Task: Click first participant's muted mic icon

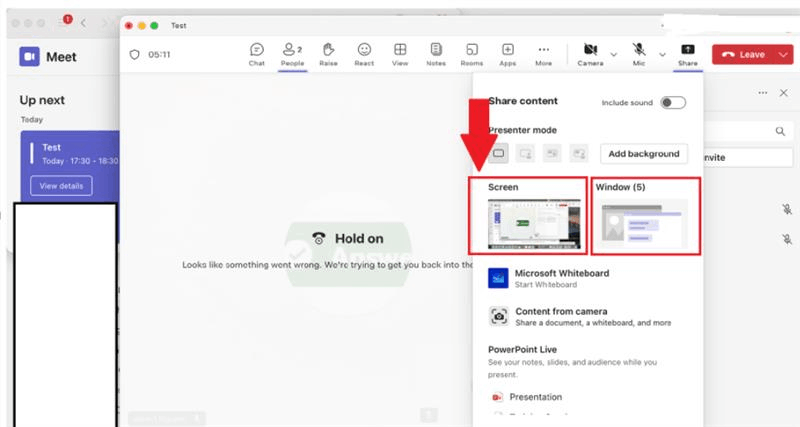Action: (787, 209)
